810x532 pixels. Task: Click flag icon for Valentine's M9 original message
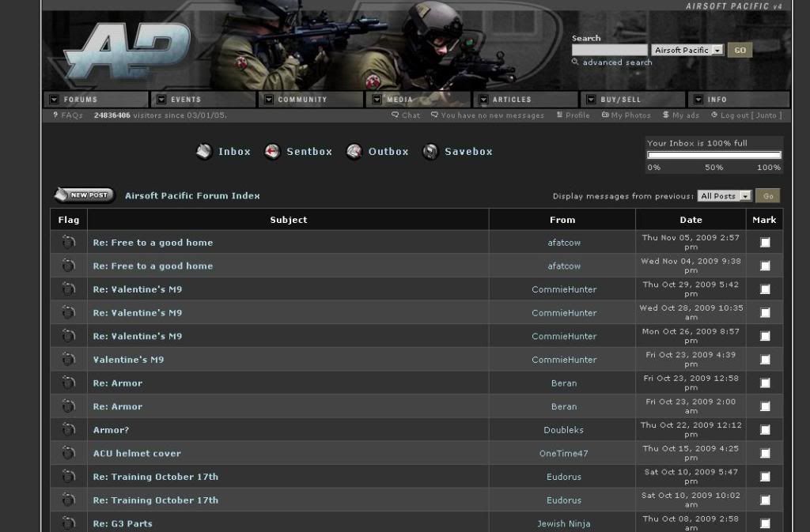click(69, 359)
